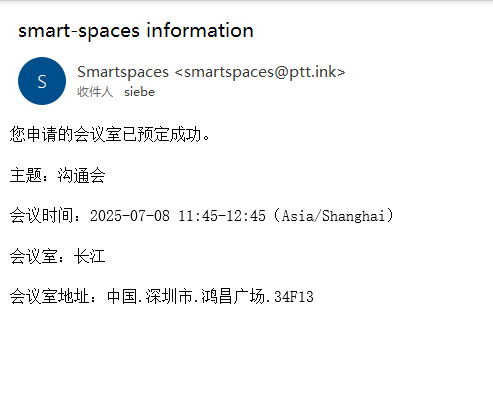Click the blue sender avatar with letter S

(x=42, y=81)
